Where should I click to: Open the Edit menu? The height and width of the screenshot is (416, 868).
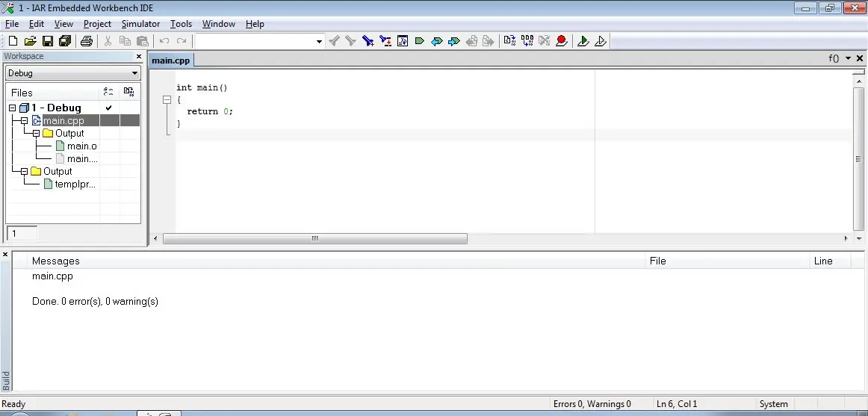[x=37, y=24]
